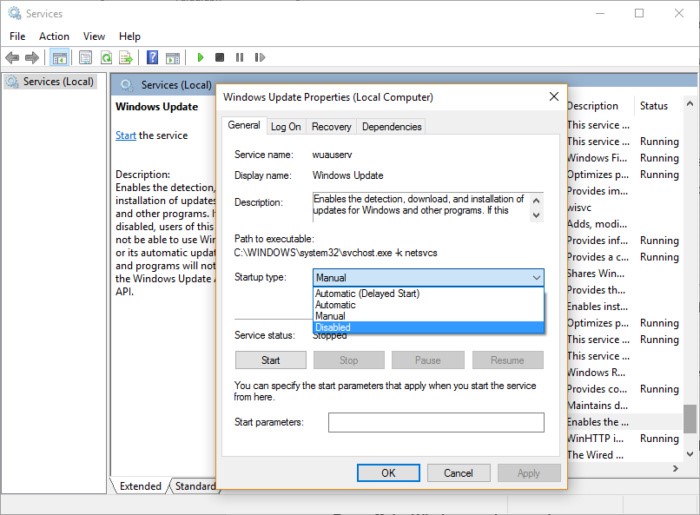Select the 'Maintains d...' service row
Image resolution: width=700 pixels, height=515 pixels.
(623, 406)
